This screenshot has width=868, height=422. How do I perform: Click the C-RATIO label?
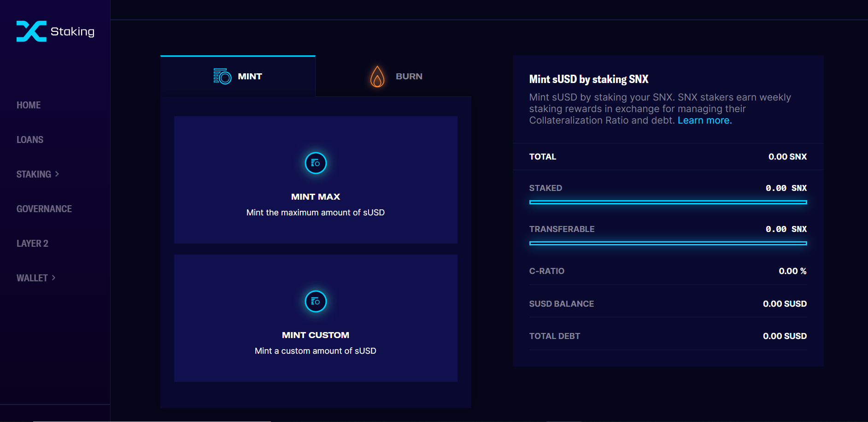coord(547,271)
